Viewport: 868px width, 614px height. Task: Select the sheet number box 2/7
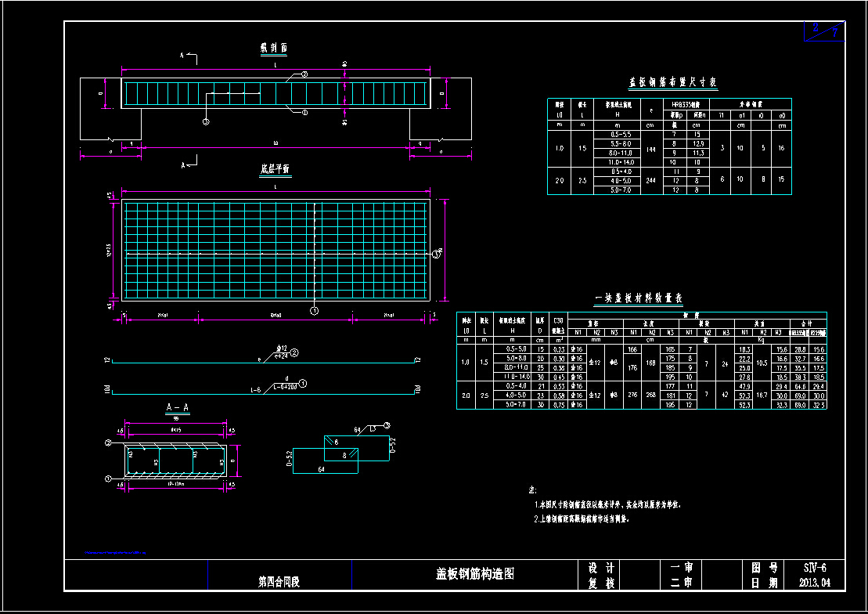[824, 31]
